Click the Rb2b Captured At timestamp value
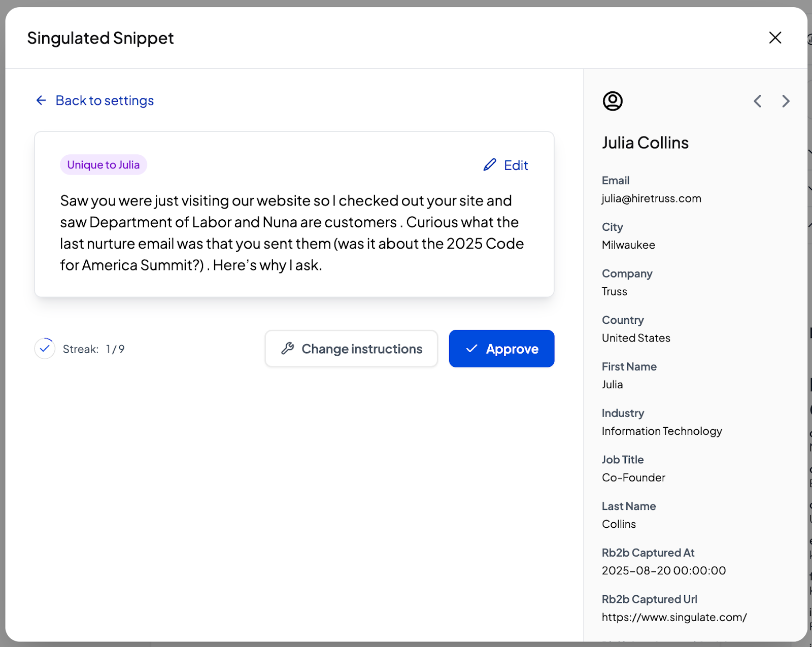The image size is (812, 647). tap(664, 571)
